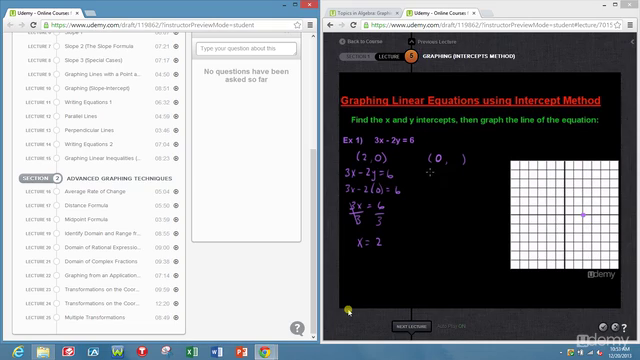Open Internet Explorer from the taskbar
Image resolution: width=640 pixels, height=360 pixels.
click(18, 351)
